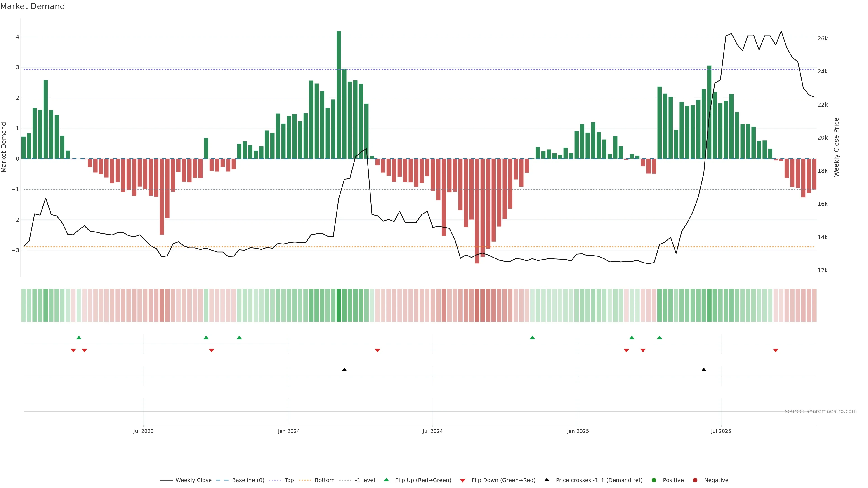The width and height of the screenshot is (868, 488).
Task: Click the Flip Up green triangle legend icon
Action: click(387, 480)
